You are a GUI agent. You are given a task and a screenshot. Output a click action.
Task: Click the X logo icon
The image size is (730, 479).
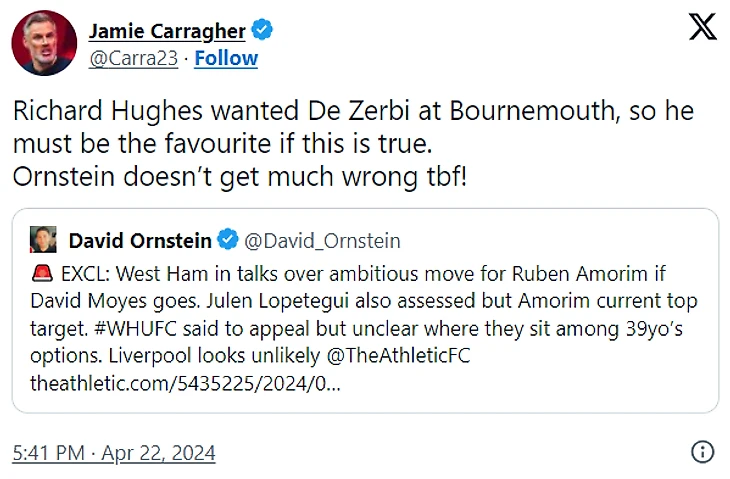[x=702, y=27]
